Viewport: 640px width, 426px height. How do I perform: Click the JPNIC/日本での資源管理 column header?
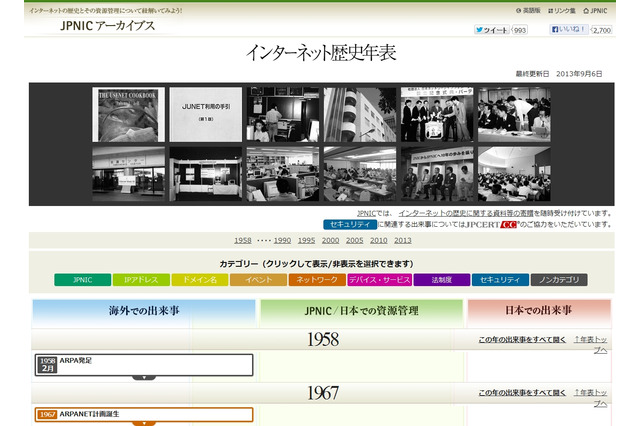(x=362, y=313)
